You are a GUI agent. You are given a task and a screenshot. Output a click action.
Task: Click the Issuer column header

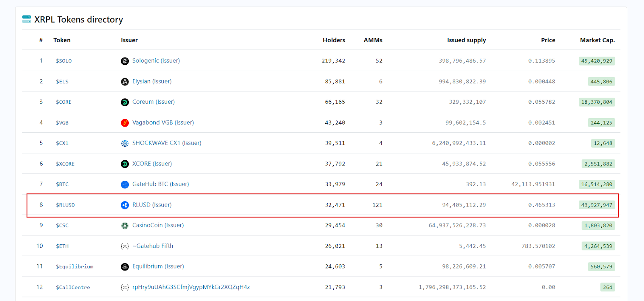click(129, 40)
